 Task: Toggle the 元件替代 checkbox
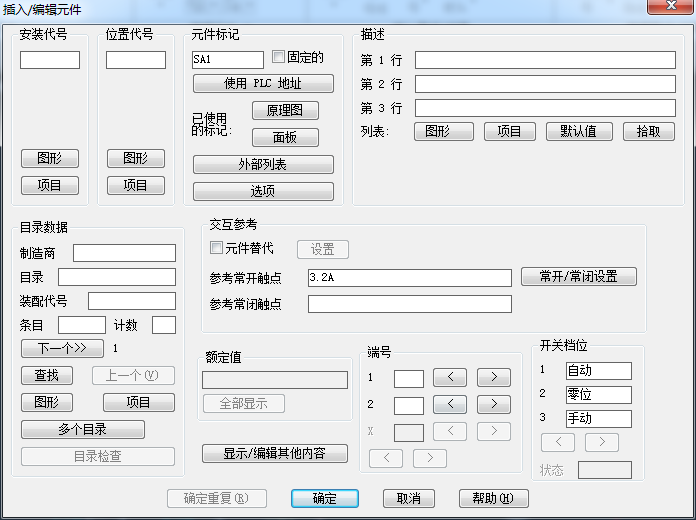pos(216,248)
